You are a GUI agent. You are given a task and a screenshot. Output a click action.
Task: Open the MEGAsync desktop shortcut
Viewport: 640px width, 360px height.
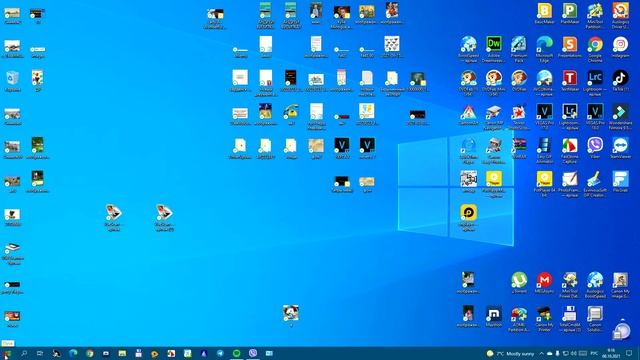pyautogui.click(x=544, y=282)
